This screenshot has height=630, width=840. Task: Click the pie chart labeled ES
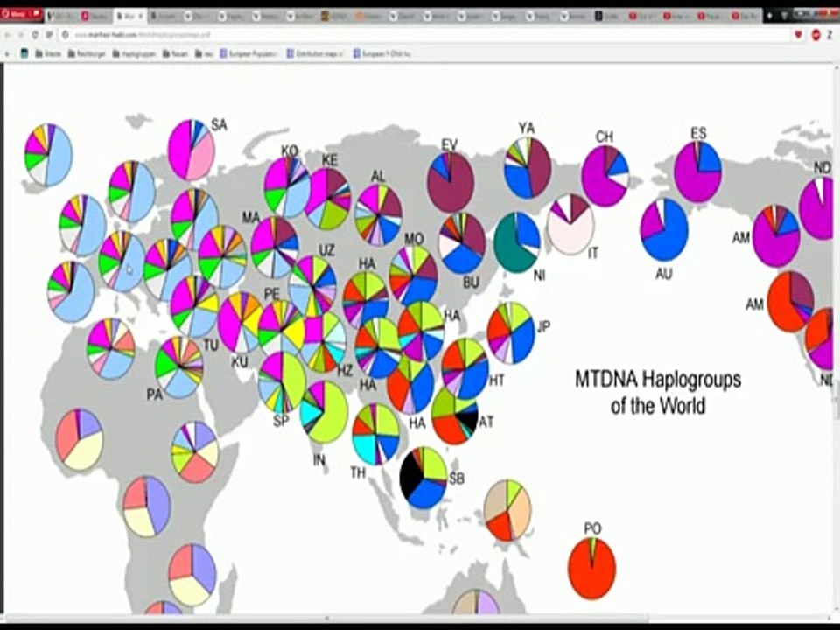click(697, 171)
